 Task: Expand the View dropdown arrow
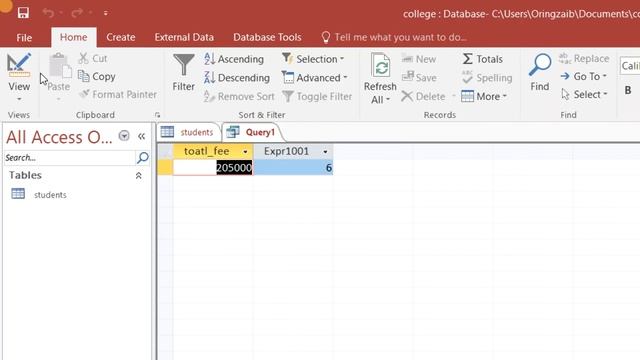click(19, 99)
